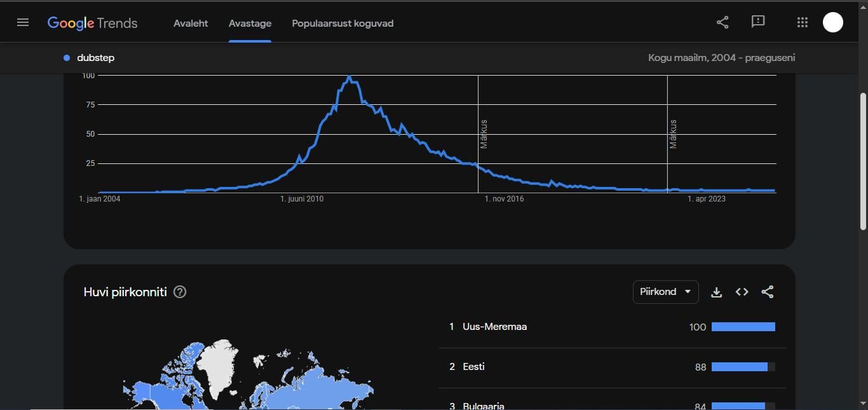868x410 pixels.
Task: Click the second Märkus marker line
Action: pos(667,133)
